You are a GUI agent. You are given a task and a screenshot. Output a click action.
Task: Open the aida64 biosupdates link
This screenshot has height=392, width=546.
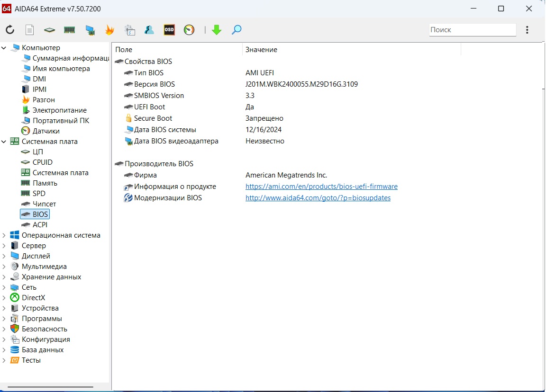point(318,198)
